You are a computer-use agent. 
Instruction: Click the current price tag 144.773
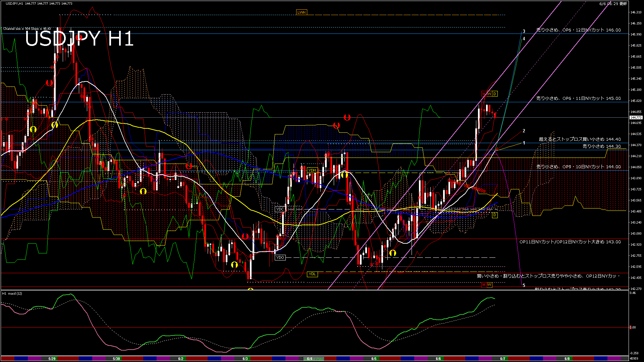[x=636, y=118]
